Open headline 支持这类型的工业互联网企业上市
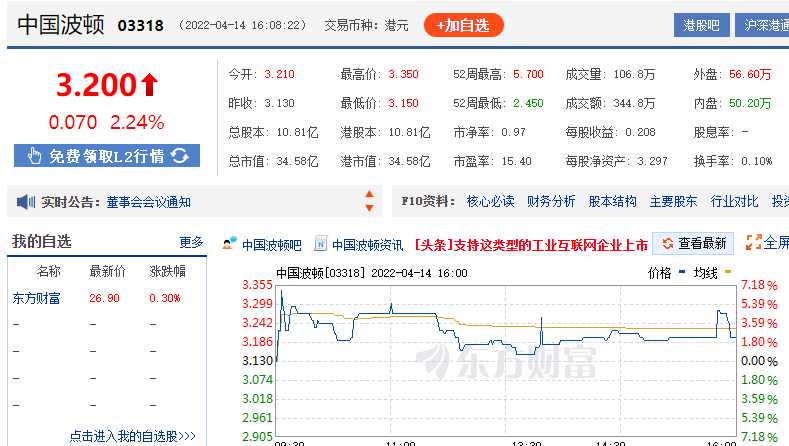The image size is (789, 446). 531,245
